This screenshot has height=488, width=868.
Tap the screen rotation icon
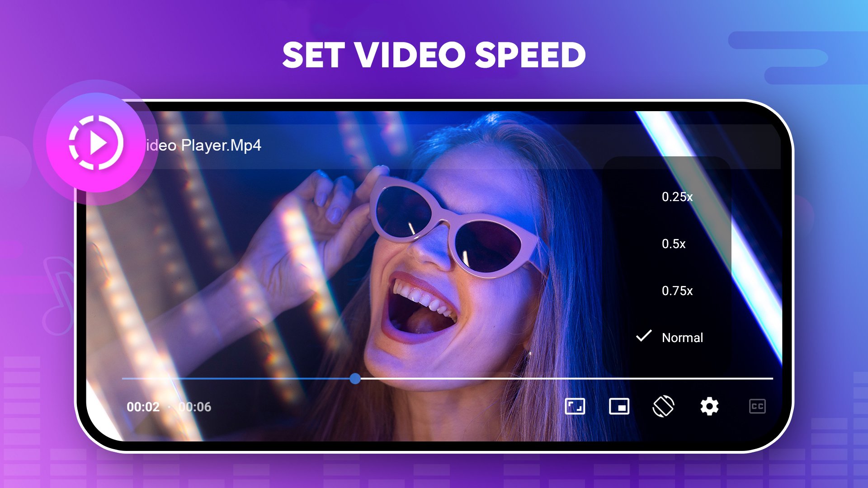[663, 406]
